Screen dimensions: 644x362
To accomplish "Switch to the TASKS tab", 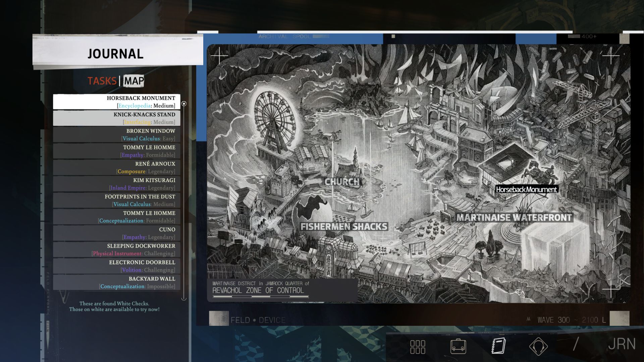I will coord(102,81).
